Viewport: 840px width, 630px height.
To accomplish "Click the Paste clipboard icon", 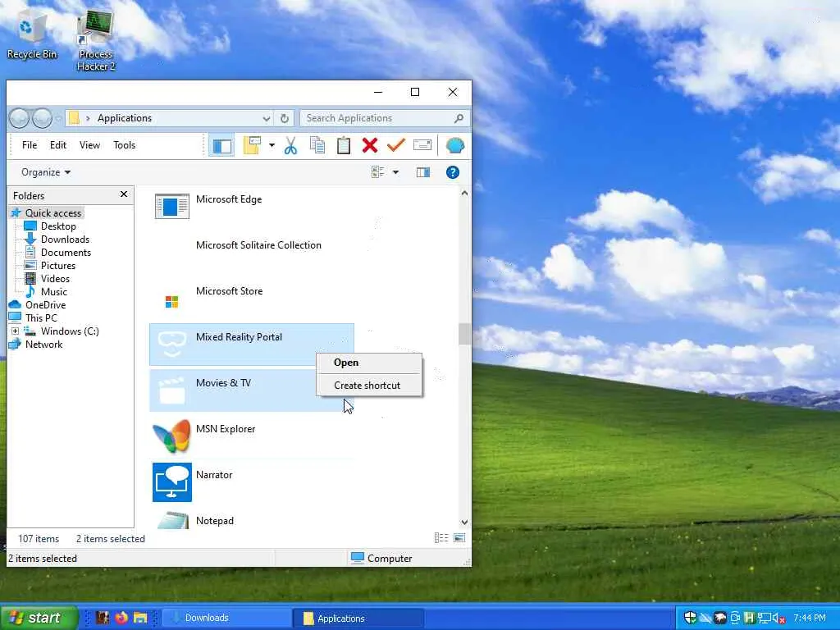I will point(344,145).
